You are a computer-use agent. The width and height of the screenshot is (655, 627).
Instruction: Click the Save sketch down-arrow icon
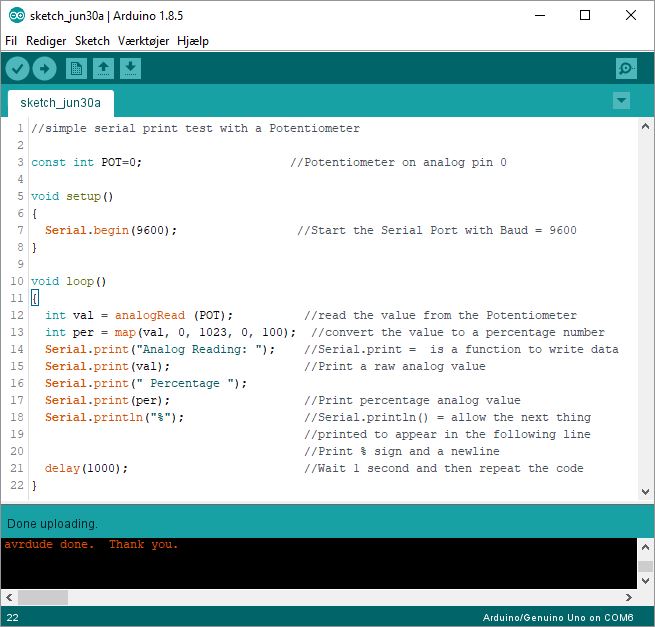click(130, 69)
